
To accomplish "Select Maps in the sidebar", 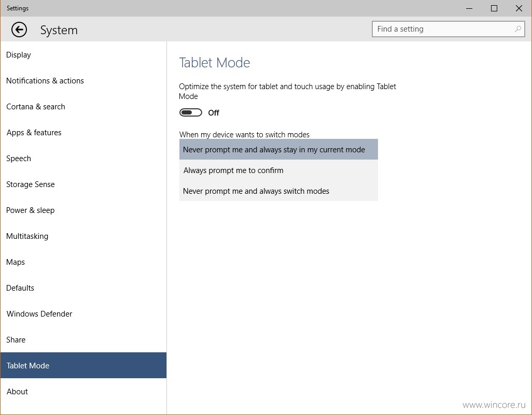I will [x=83, y=262].
